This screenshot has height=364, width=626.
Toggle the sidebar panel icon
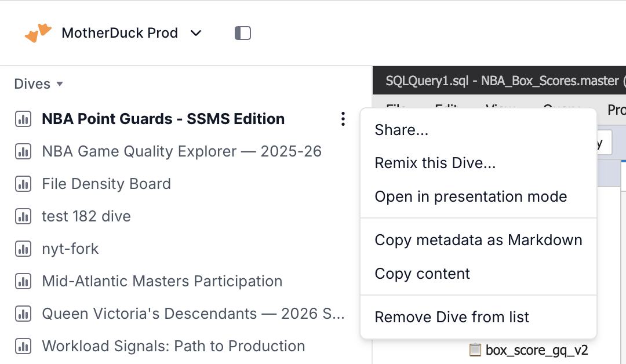click(x=243, y=33)
